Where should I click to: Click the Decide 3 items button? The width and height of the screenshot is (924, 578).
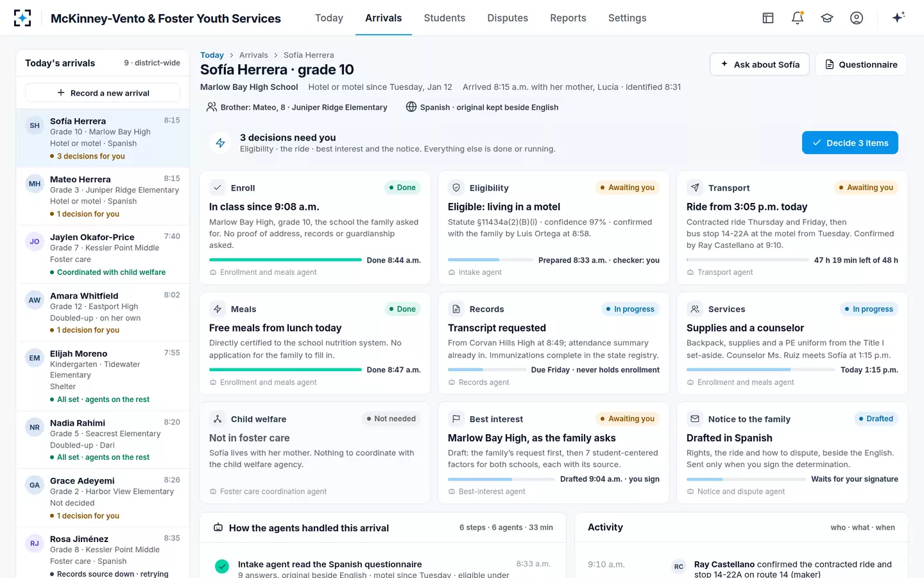[x=850, y=143]
